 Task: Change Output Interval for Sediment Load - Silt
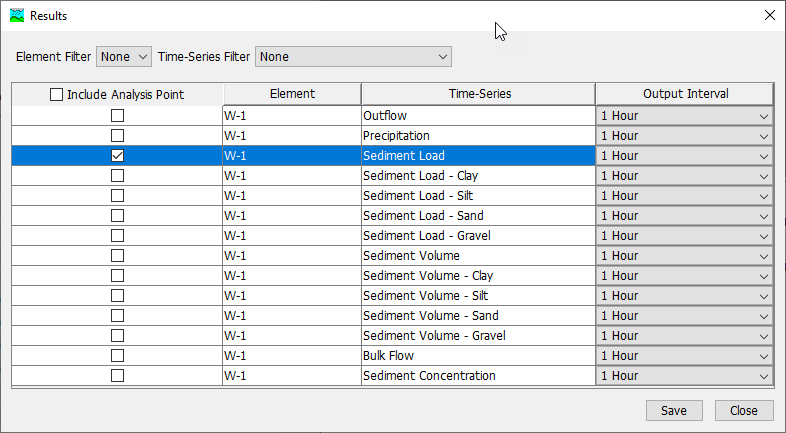coord(684,196)
